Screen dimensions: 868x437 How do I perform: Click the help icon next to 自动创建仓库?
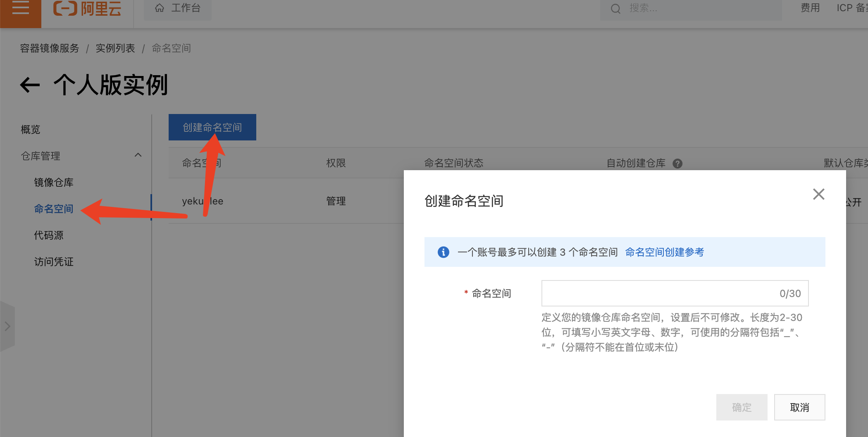pos(677,164)
